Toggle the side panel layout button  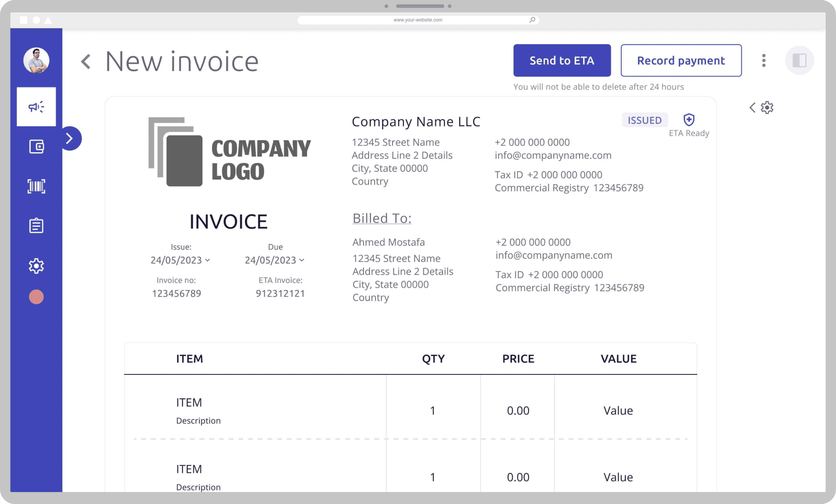tap(799, 60)
